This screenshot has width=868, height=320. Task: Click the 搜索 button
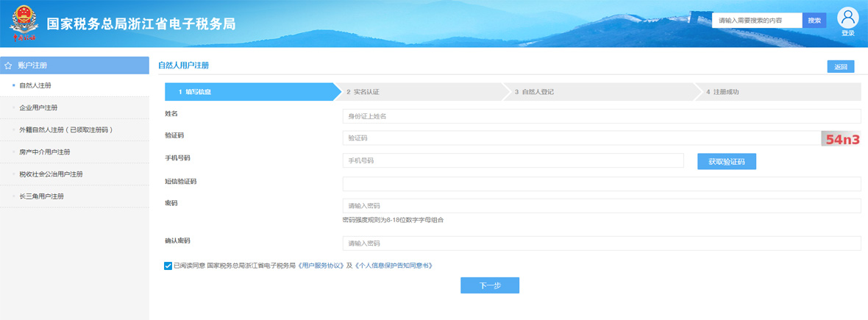814,21
